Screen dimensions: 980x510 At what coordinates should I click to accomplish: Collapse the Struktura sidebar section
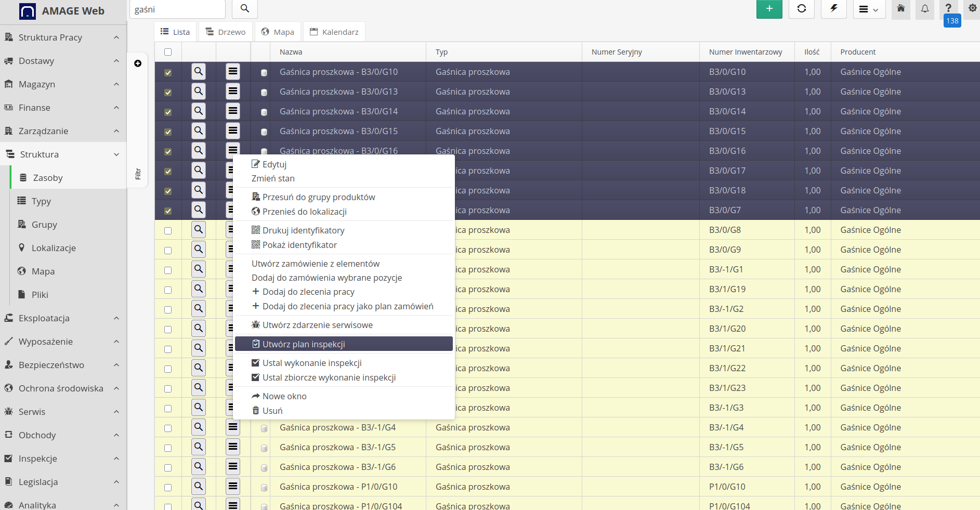tap(63, 154)
